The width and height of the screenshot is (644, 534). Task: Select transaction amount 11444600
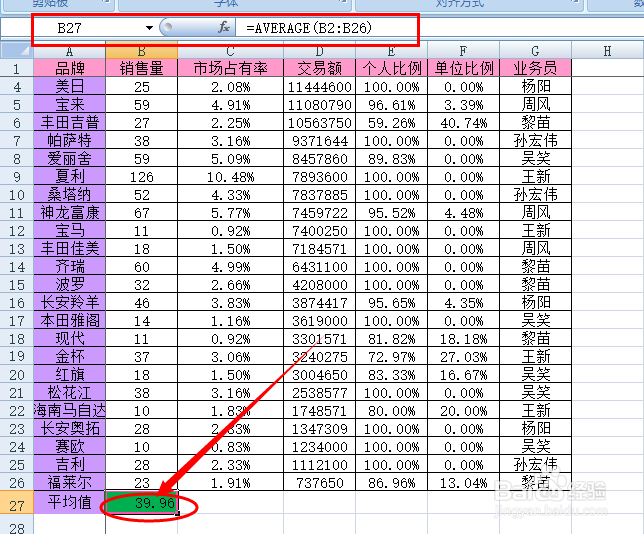coord(320,86)
